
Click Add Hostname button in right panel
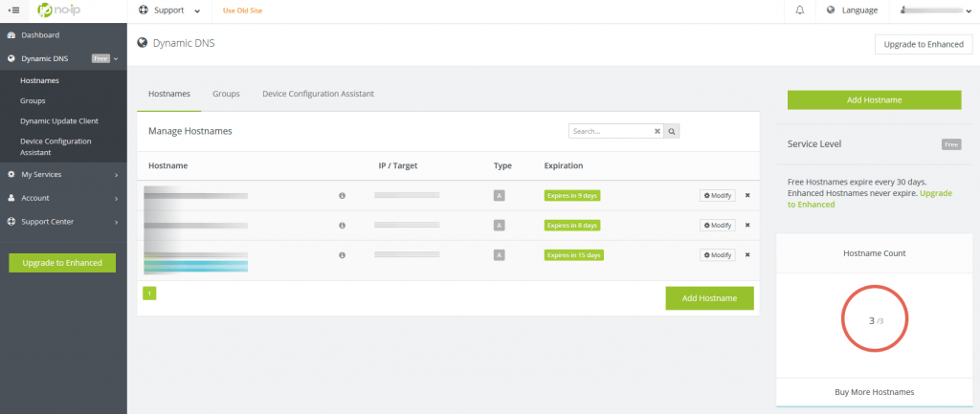point(874,99)
